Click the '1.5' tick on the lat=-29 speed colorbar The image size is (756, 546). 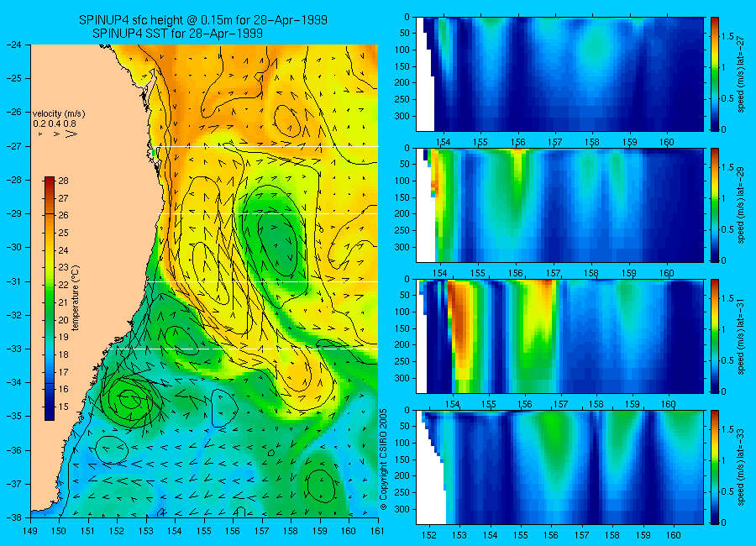tap(728, 167)
